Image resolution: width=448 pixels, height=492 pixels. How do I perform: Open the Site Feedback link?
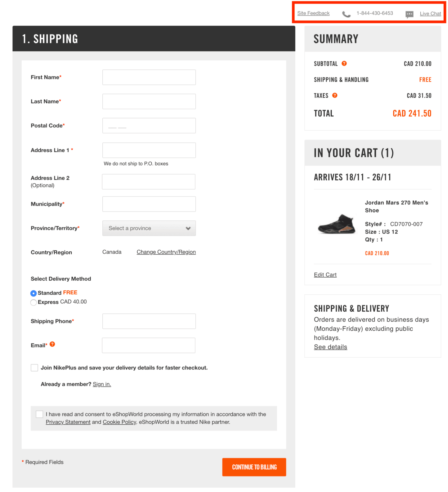(313, 13)
